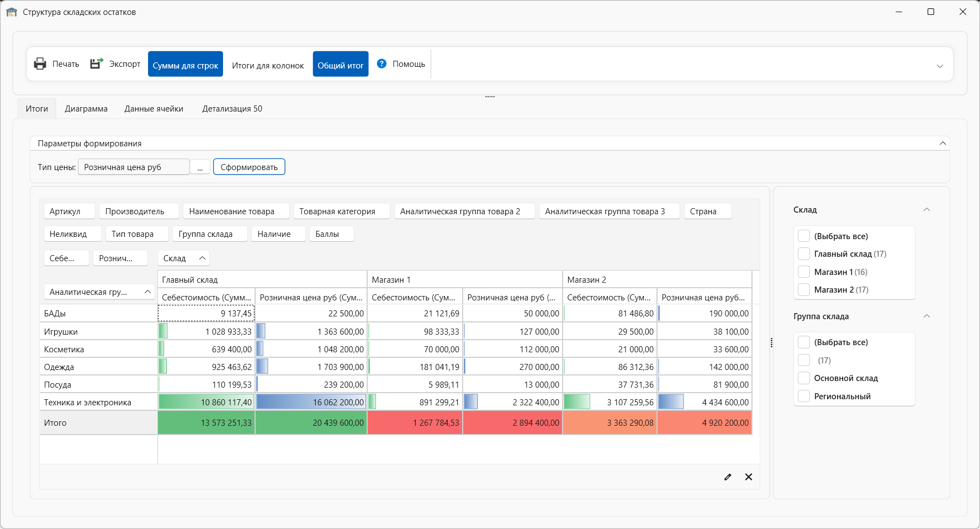Open the Детализация 50 tab
This screenshot has height=529, width=980.
232,108
